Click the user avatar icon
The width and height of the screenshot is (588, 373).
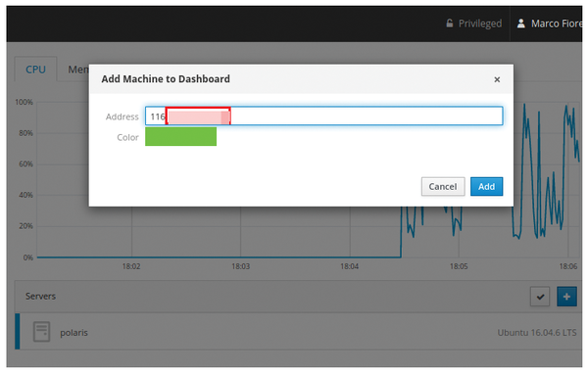click(521, 23)
